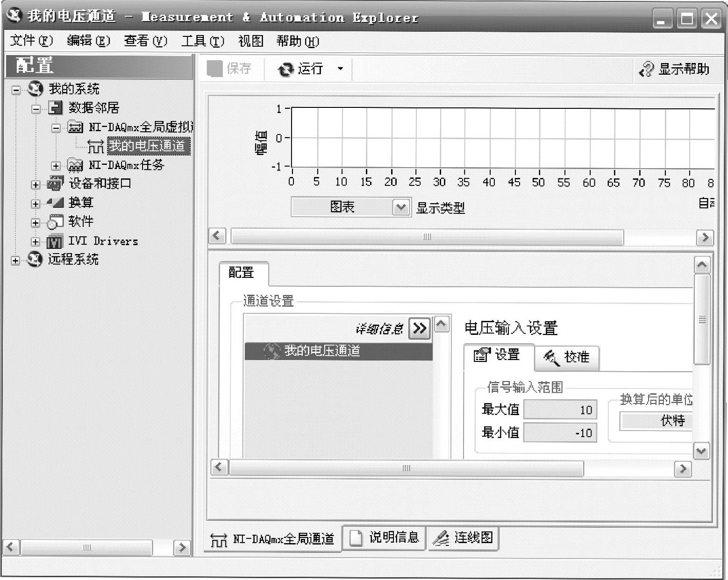728x580 pixels.
Task: Open the 编辑(E) menu
Action: [x=89, y=41]
